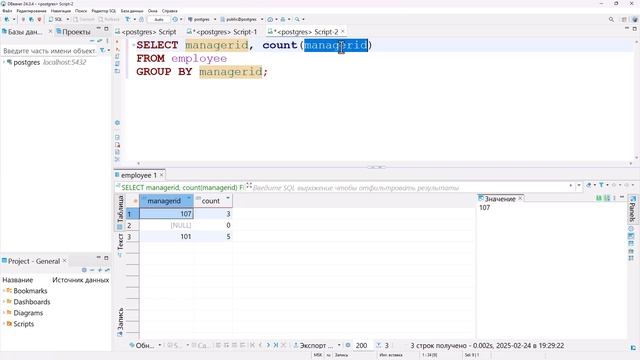Viewport: 640px width, 360px height.
Task: Click the transaction mode T icon
Action: [x=128, y=19]
